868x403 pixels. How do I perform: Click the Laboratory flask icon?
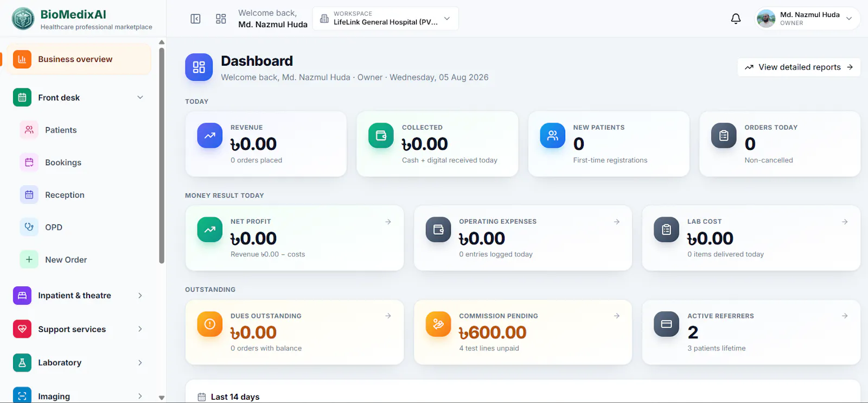pyautogui.click(x=22, y=363)
